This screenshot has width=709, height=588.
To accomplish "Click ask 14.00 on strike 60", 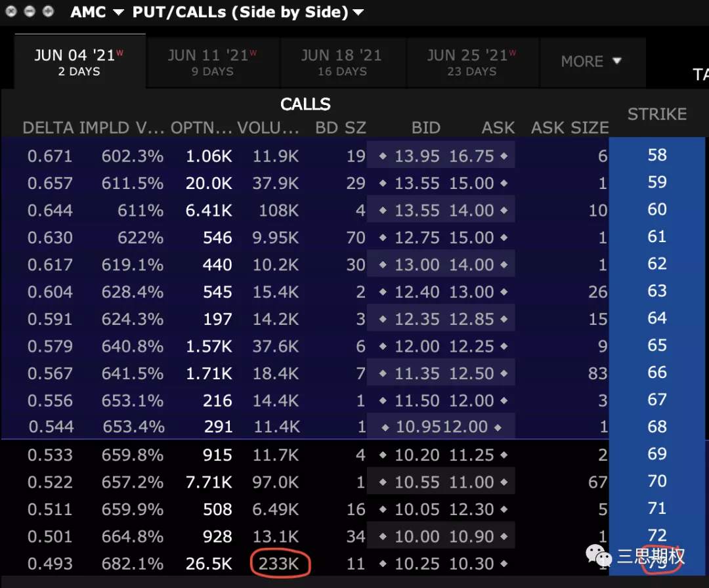I will tap(471, 210).
